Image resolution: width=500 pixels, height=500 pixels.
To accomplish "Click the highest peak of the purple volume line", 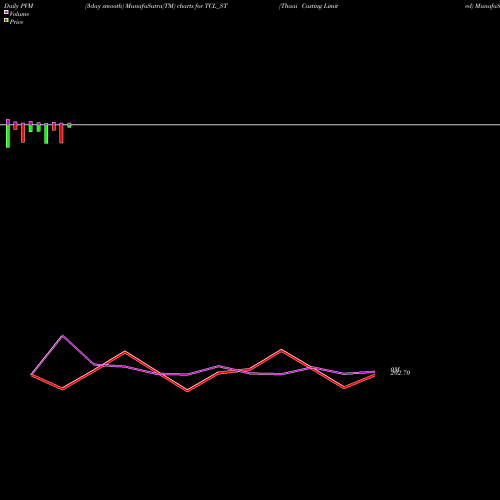I will coord(63,336).
